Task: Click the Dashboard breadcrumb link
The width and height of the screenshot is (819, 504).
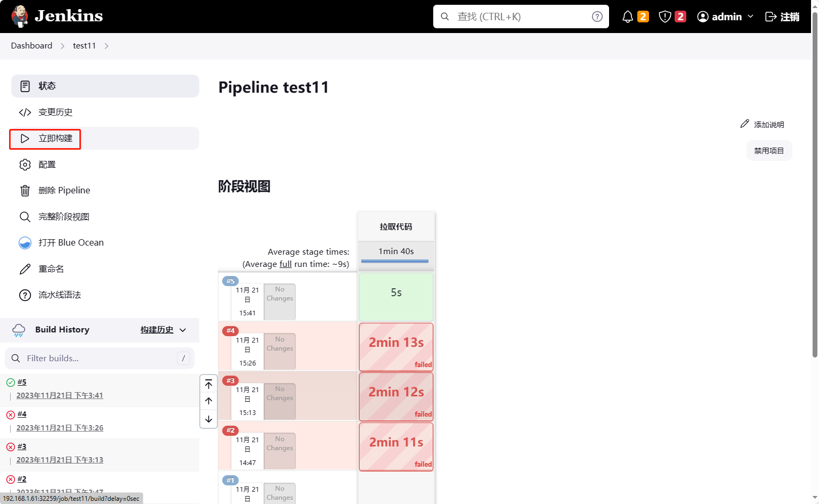Action: point(31,46)
